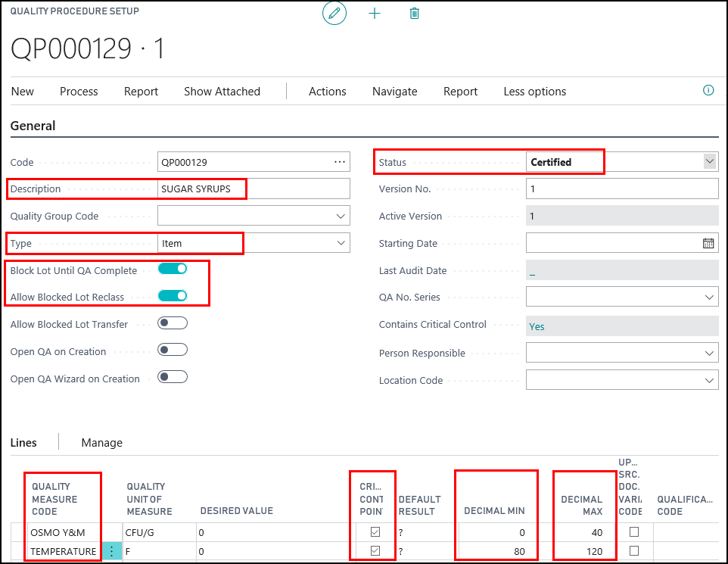Screen dimensions: 728x564
Task: Open the Starting Date calendar picker
Action: 708,243
